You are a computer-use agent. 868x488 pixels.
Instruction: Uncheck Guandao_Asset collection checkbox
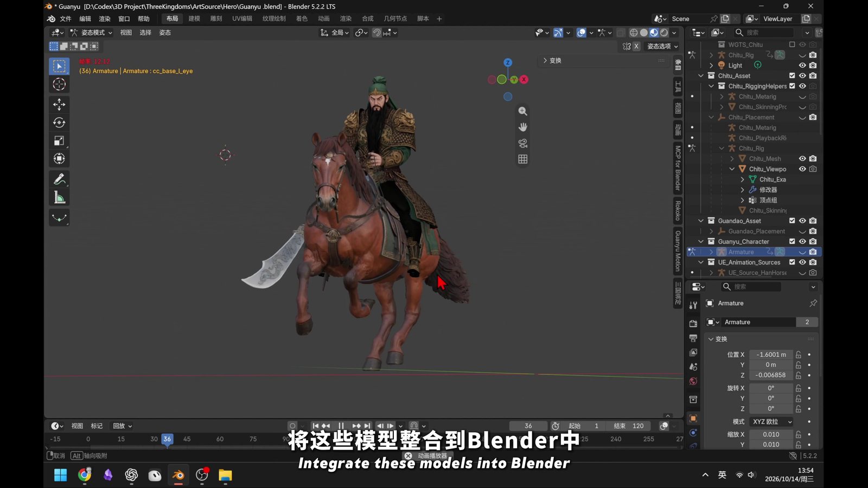(x=792, y=221)
